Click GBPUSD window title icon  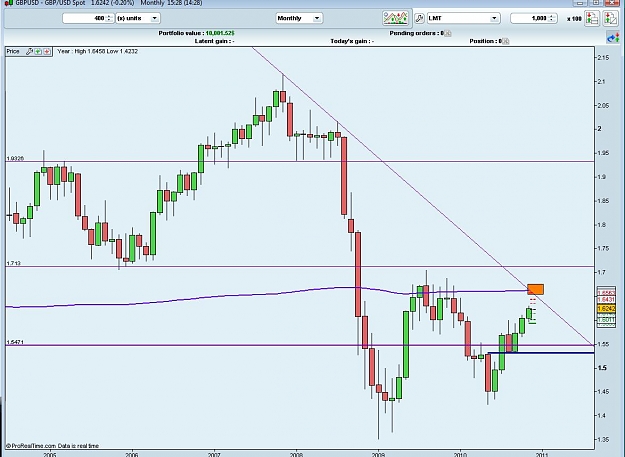coord(9,3)
